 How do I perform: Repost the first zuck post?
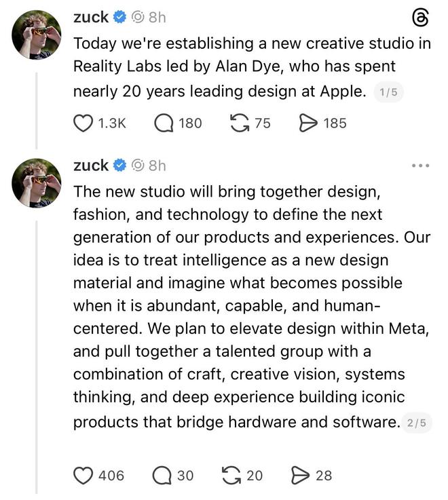point(240,123)
